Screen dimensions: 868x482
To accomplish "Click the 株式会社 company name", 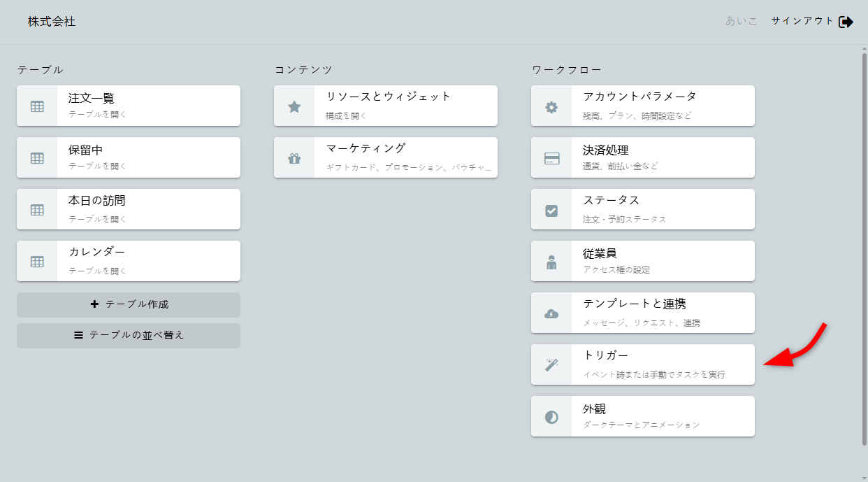I will tap(52, 22).
